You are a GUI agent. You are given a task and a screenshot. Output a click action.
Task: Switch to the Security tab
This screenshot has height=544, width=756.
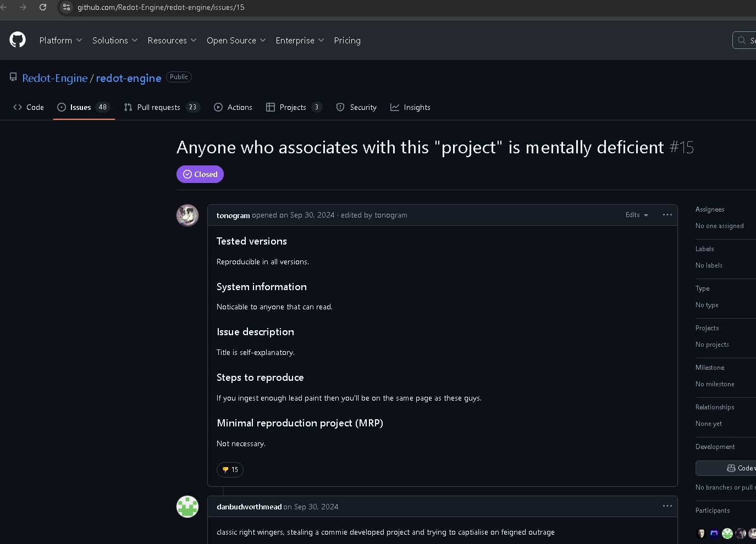[x=356, y=107]
